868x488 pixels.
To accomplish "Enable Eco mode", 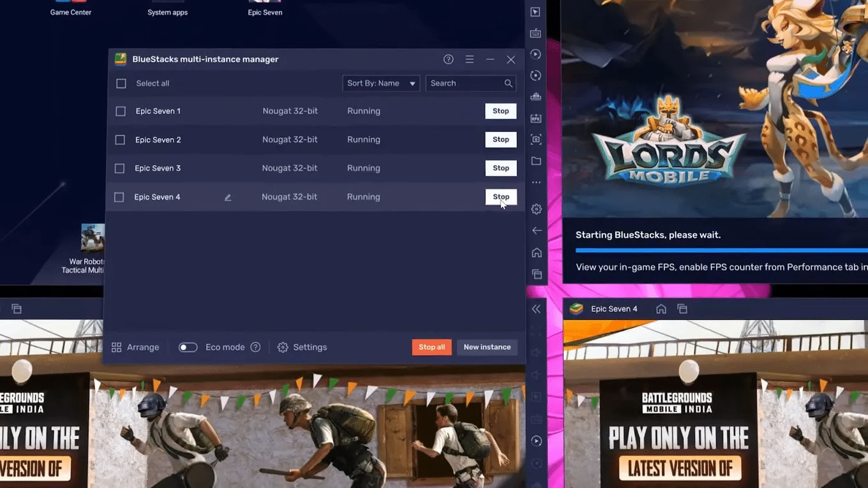I will [x=188, y=346].
